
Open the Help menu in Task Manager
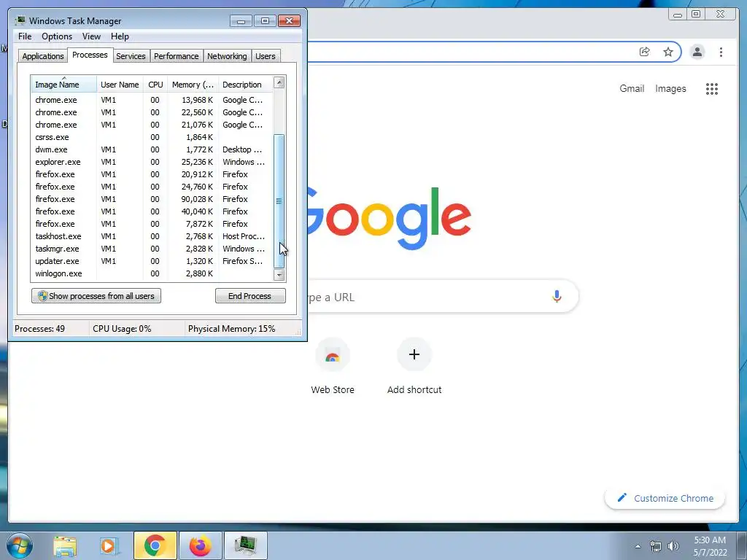(120, 36)
